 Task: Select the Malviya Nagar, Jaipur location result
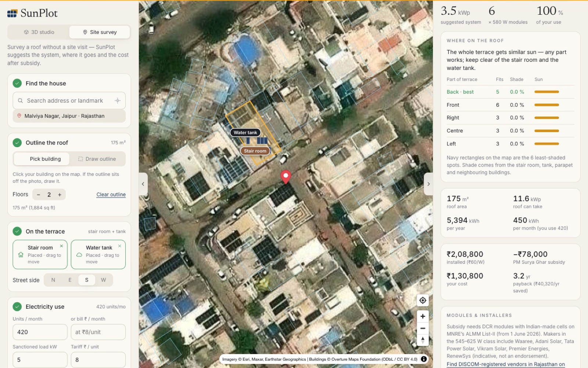69,116
